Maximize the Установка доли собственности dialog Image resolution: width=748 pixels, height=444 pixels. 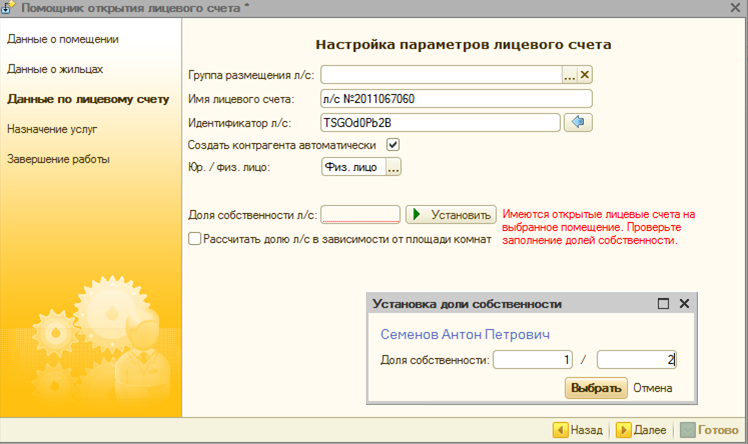[663, 303]
